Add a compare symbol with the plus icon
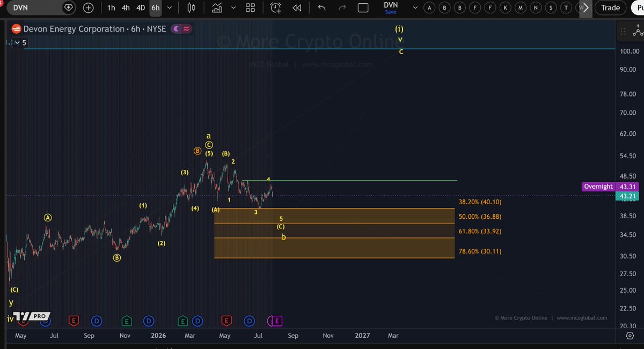 pos(89,8)
